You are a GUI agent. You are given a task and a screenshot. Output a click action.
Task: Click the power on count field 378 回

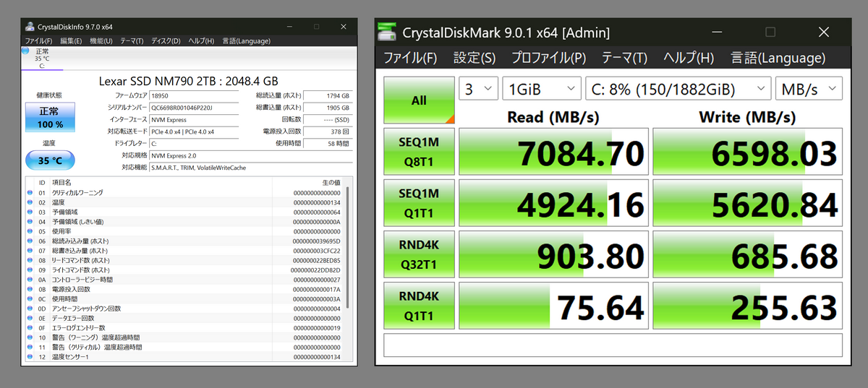coord(328,132)
